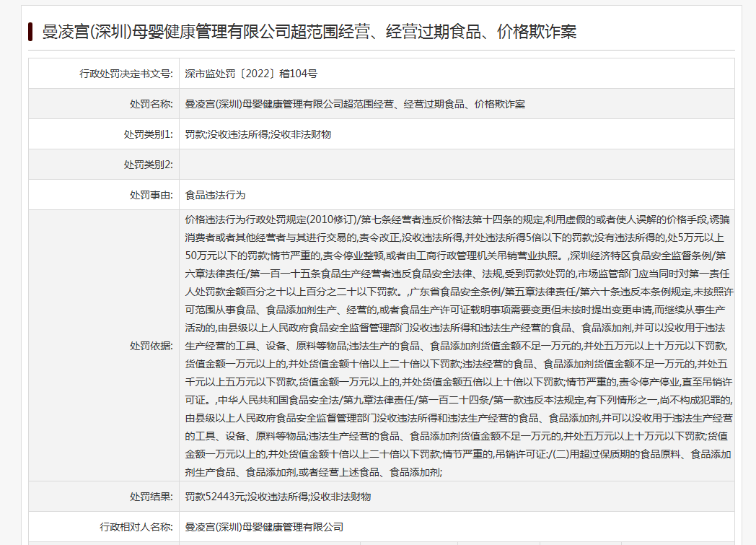Image resolution: width=756 pixels, height=545 pixels.
Task: Select the label 处罚类别2:
Action: pos(148,165)
